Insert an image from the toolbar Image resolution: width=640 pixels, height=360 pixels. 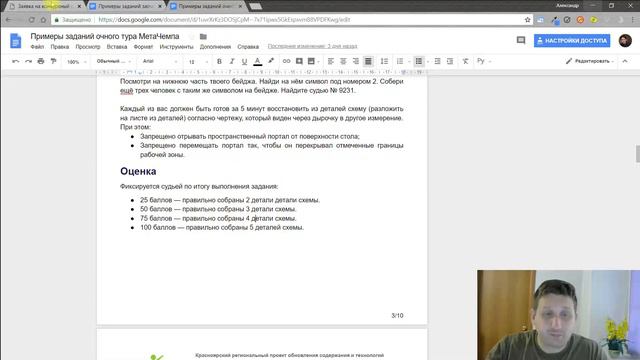311,61
